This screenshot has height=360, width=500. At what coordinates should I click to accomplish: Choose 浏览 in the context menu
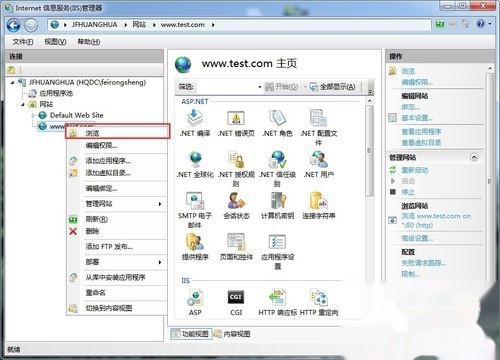[x=117, y=133]
